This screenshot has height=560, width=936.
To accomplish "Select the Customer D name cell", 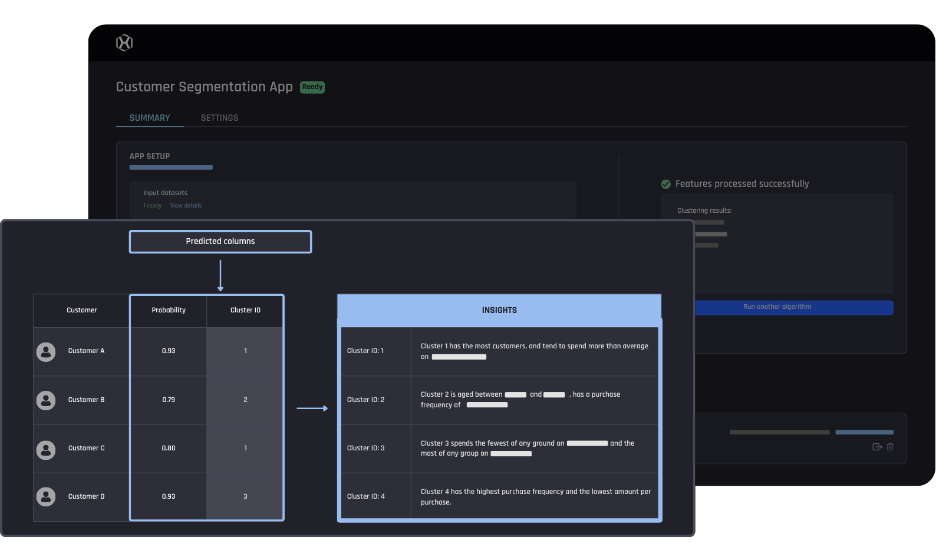I will click(x=86, y=496).
